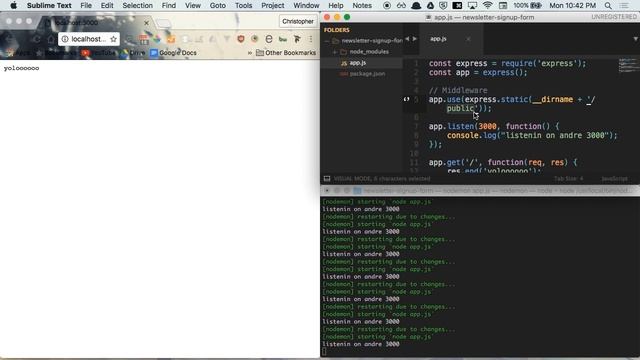Open the Sublime Text application menu

49,6
